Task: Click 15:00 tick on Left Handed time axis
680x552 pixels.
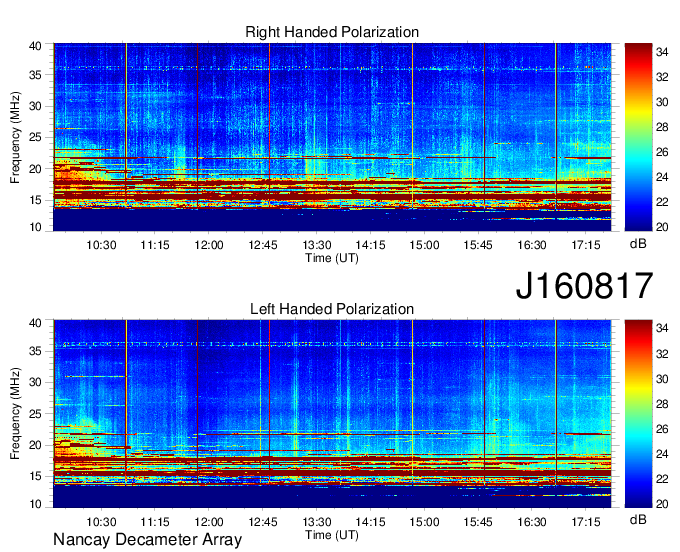Action: click(x=425, y=522)
